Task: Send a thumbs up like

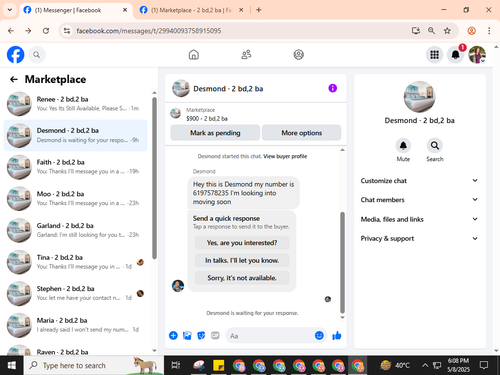Action: click(337, 335)
